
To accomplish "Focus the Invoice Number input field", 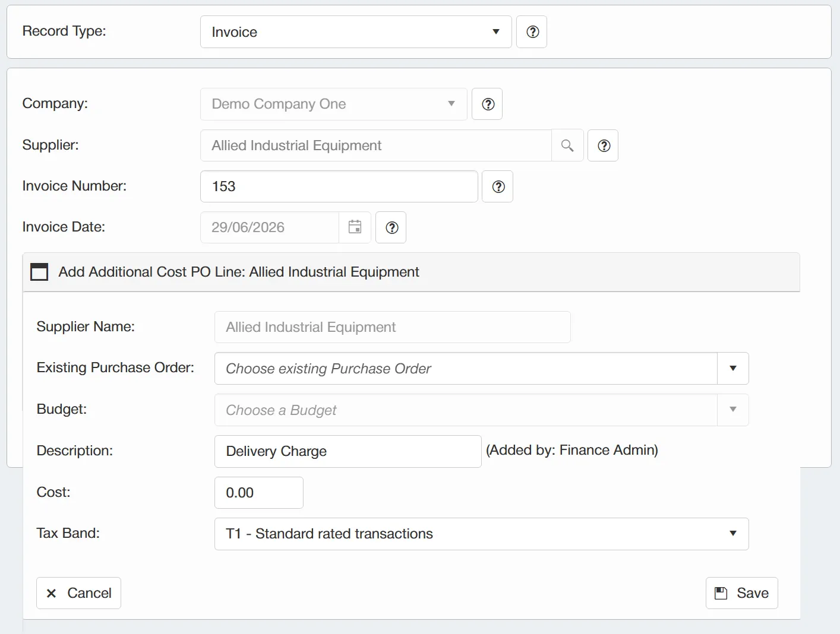I will [339, 186].
